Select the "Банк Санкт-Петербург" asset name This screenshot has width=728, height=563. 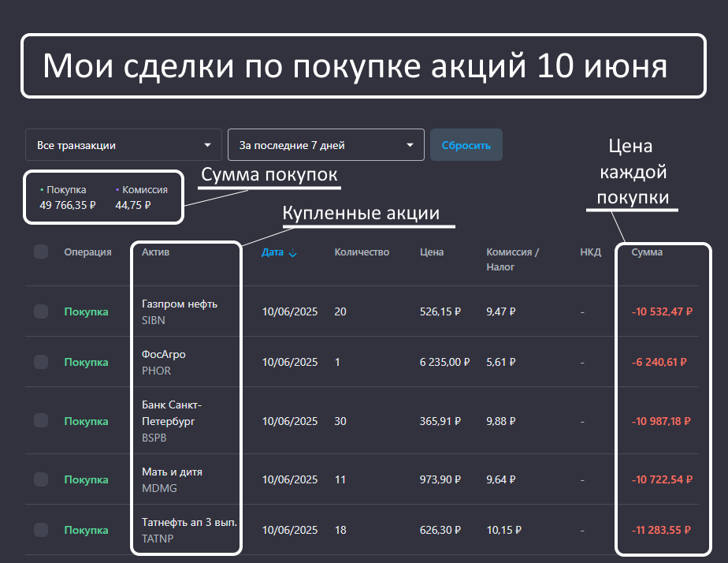172,413
